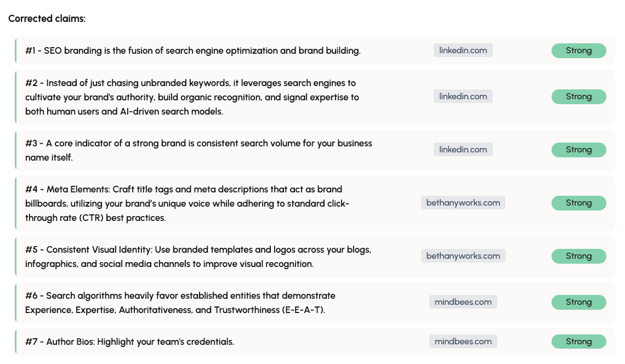Open mindbees.com source for Author Bios claim
Viewport: 625px width, 364px height.
coord(463,342)
